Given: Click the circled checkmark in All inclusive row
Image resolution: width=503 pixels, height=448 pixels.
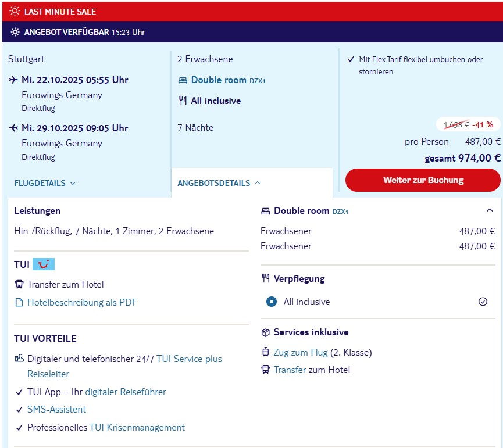Looking at the screenshot, I should (x=483, y=302).
